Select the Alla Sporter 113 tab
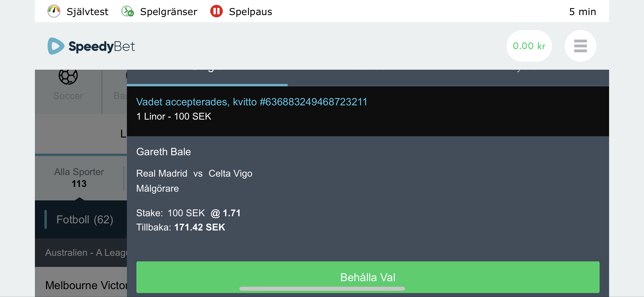The height and width of the screenshot is (297, 644). tap(79, 178)
